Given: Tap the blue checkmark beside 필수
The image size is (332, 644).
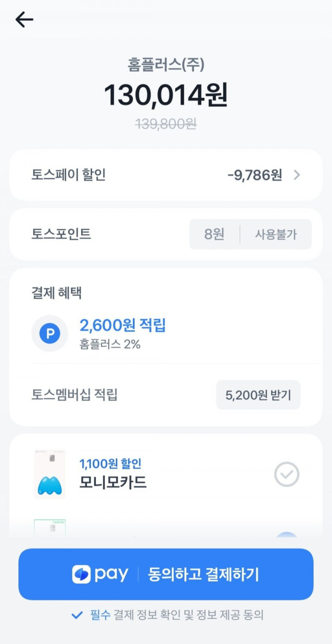Looking at the screenshot, I should [77, 615].
